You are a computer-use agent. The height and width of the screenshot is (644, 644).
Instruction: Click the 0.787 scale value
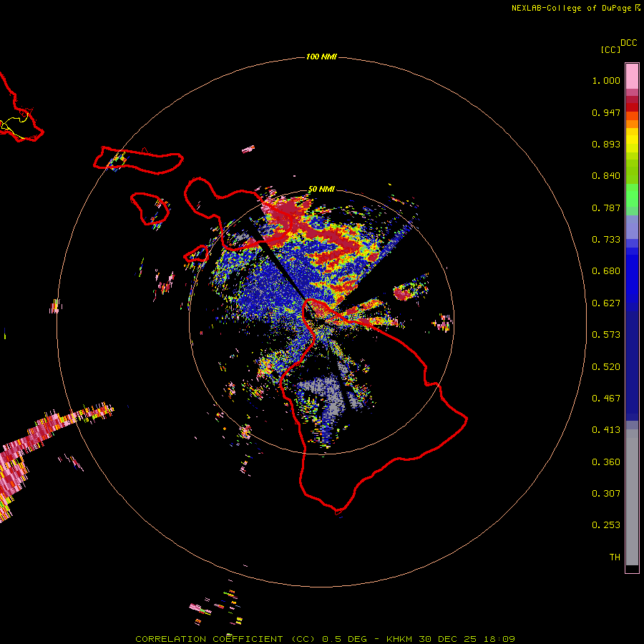[x=606, y=208]
